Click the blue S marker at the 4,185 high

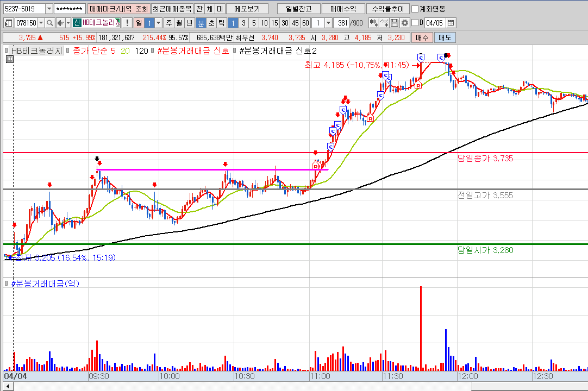coord(421,58)
